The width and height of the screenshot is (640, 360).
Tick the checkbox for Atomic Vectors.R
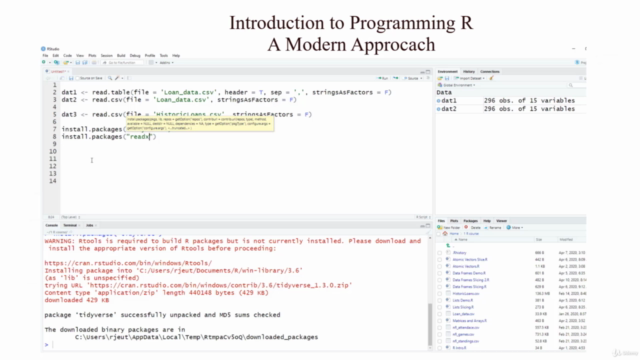pos(440,267)
